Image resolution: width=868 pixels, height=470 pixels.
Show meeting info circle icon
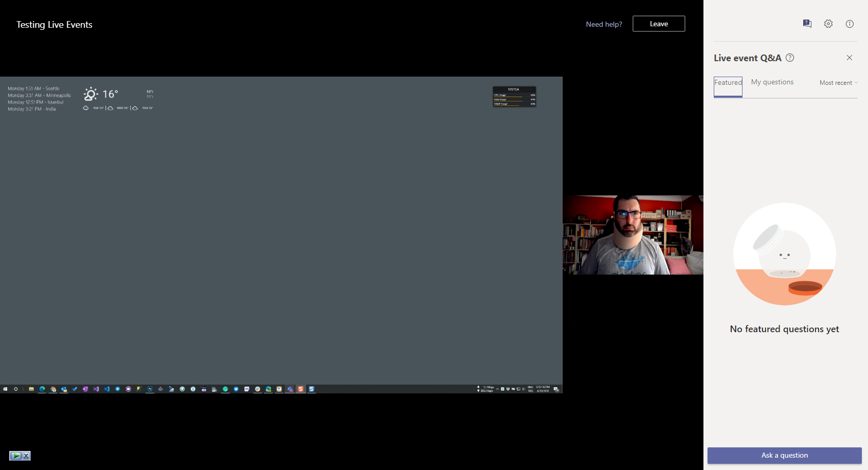point(849,24)
